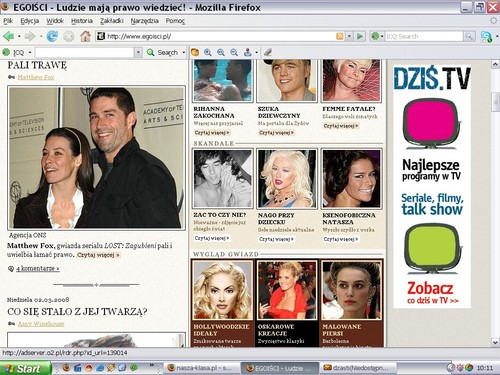
Task: Open the dropdown next to blue person icon
Action: [x=256, y=52]
